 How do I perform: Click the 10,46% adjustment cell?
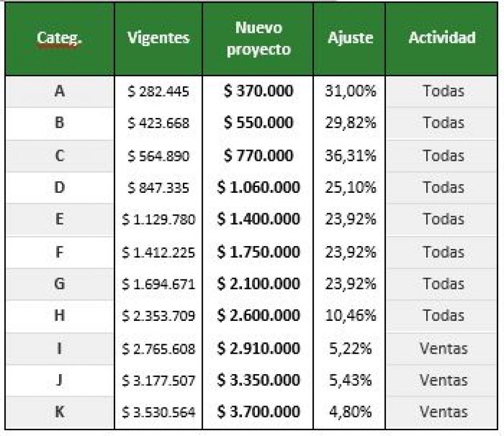pos(350,316)
